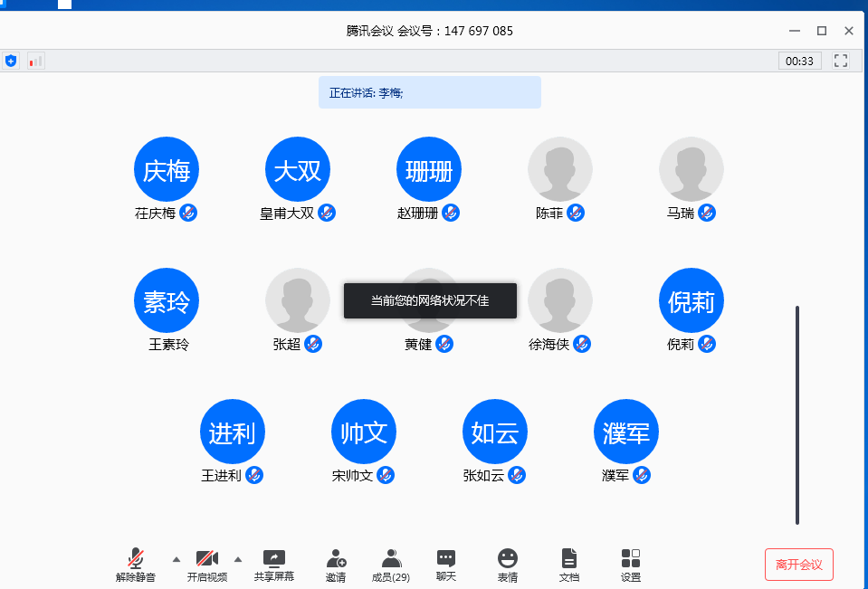Expand video options arrow beside 开启视频
This screenshot has height=589, width=868.
pos(238,558)
